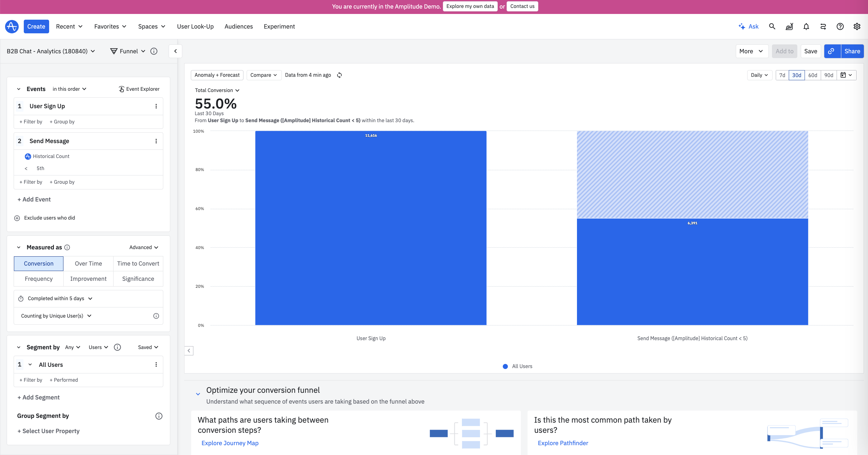Open the Spaces menu
Screen dimensions: 868x455
151,26
